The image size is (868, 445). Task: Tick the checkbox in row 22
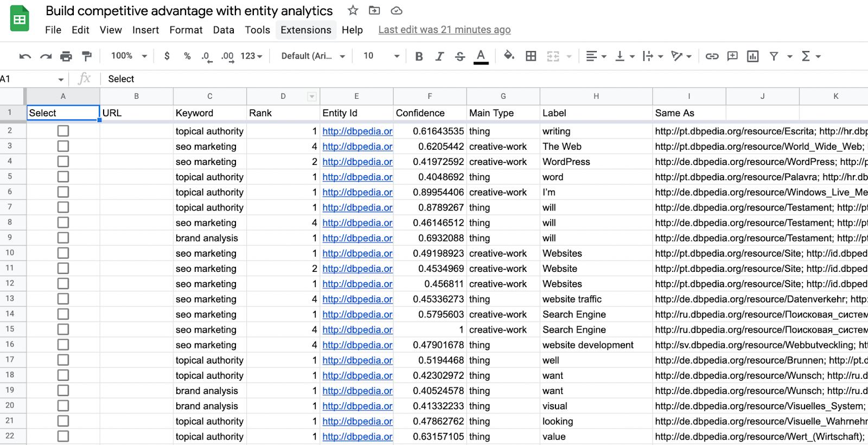point(63,436)
